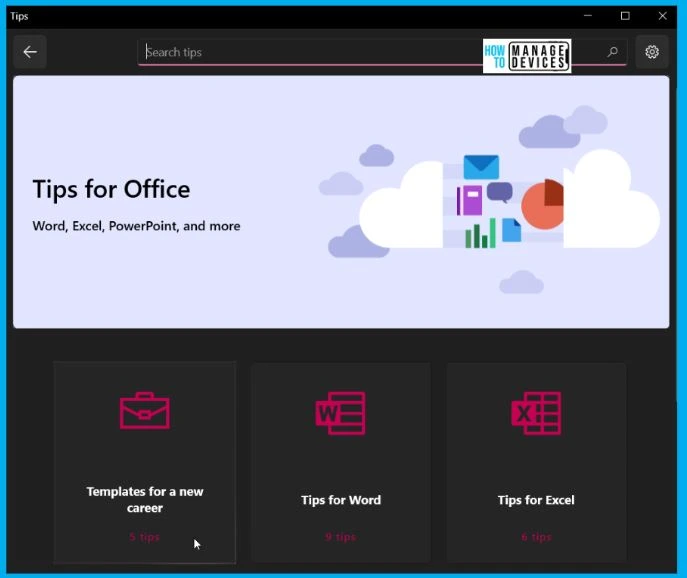Click the '6 tips' count label
This screenshot has width=687, height=578.
click(536, 537)
